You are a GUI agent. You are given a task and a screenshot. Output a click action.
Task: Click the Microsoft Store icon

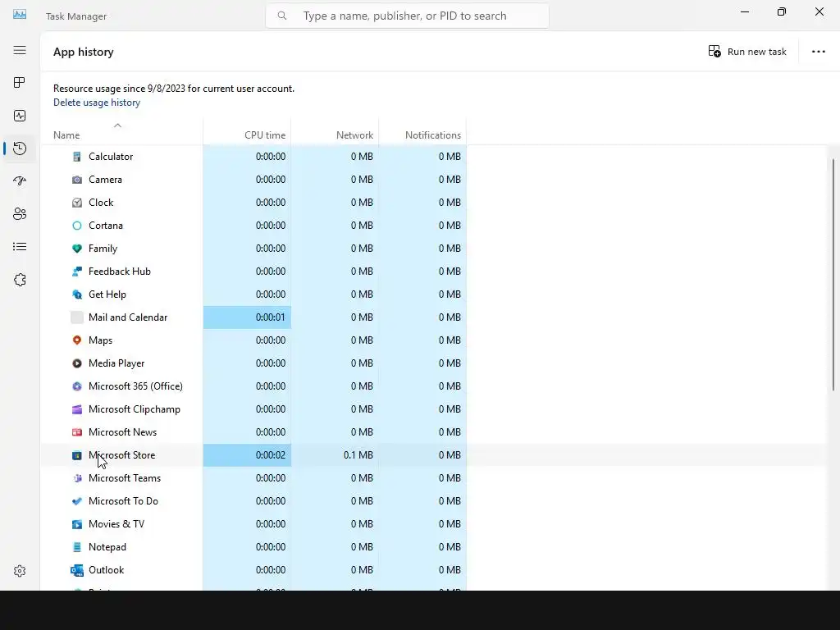click(77, 455)
